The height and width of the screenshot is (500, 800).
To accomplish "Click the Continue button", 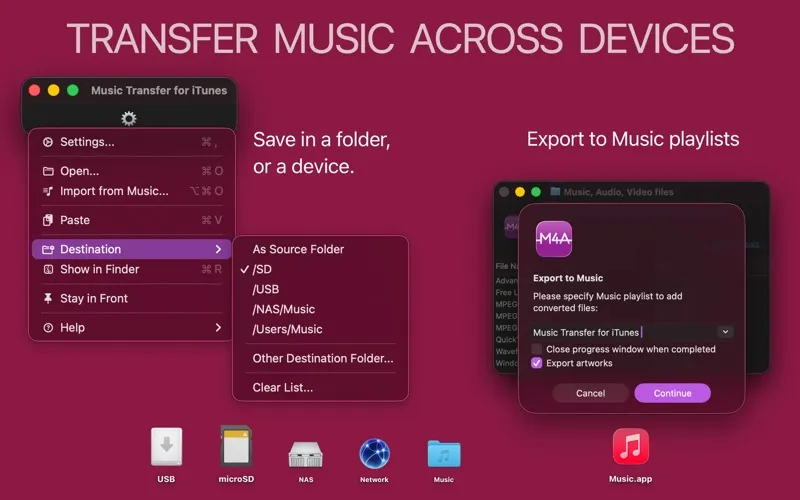I will [x=672, y=393].
